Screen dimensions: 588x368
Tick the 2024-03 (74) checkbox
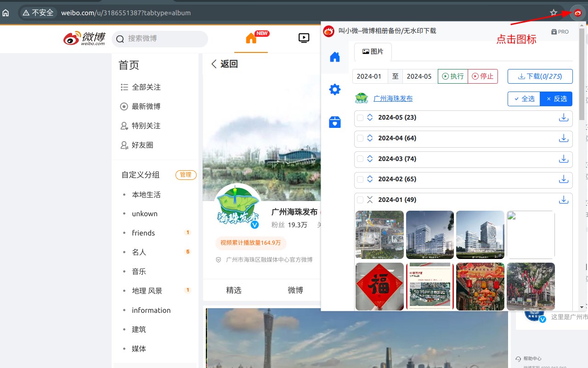point(360,159)
